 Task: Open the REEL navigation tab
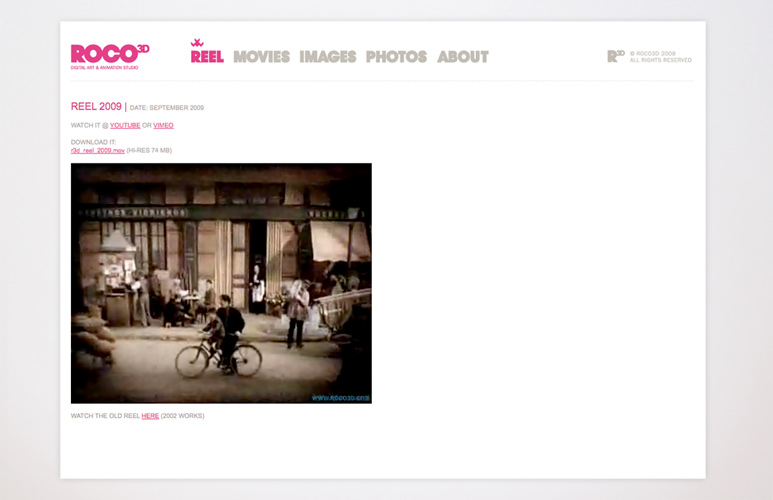[x=207, y=57]
